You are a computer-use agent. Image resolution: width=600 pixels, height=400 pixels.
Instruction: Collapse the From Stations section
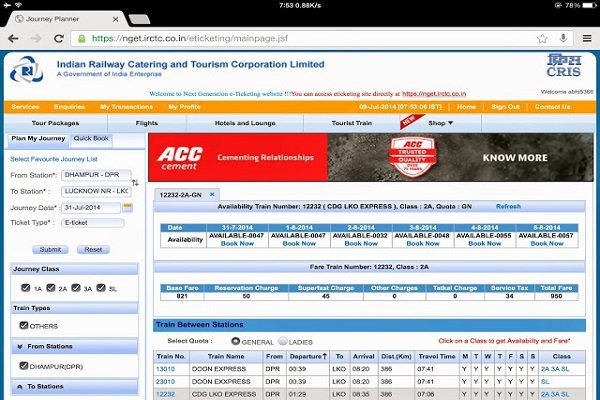pyautogui.click(x=21, y=346)
